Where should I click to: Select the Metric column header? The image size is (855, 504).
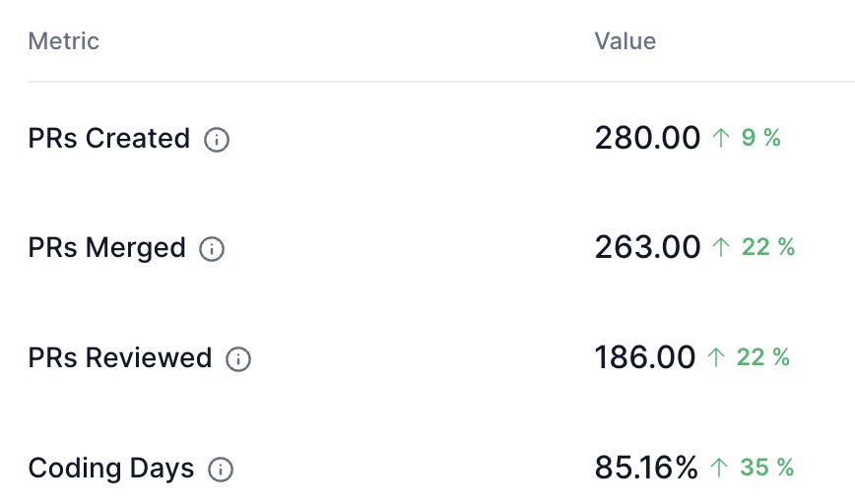pos(64,41)
